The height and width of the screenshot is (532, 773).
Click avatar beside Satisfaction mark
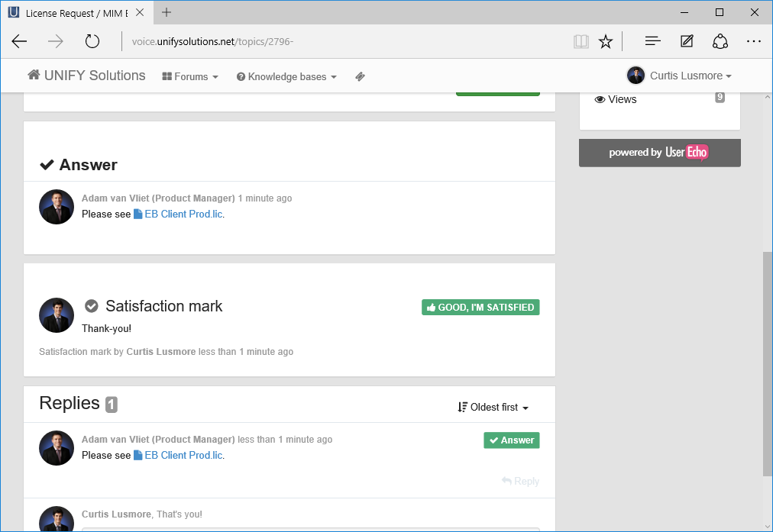[57, 315]
